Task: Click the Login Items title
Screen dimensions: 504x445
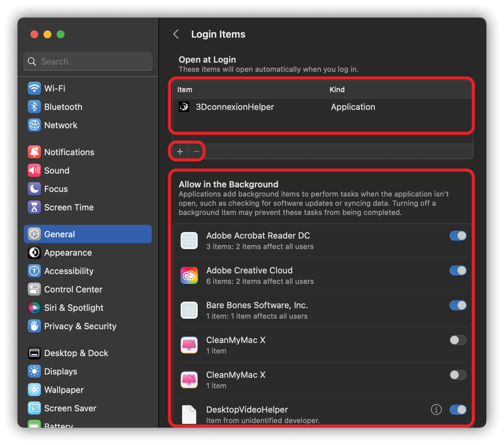Action: tap(218, 34)
